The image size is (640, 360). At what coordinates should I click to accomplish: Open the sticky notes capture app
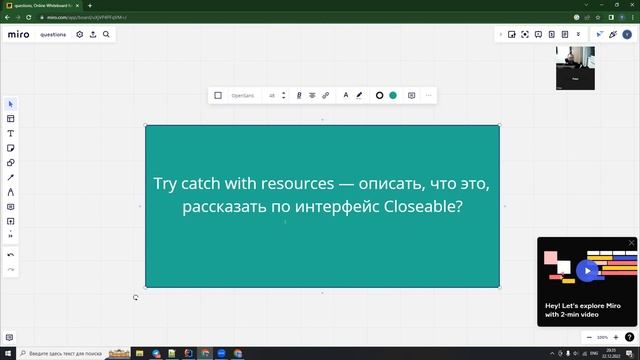tap(511, 35)
